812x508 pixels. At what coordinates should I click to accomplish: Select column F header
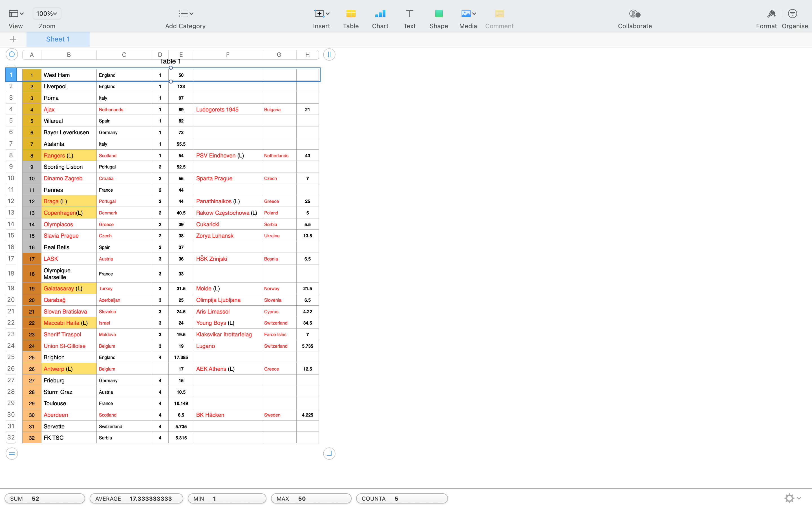point(228,55)
